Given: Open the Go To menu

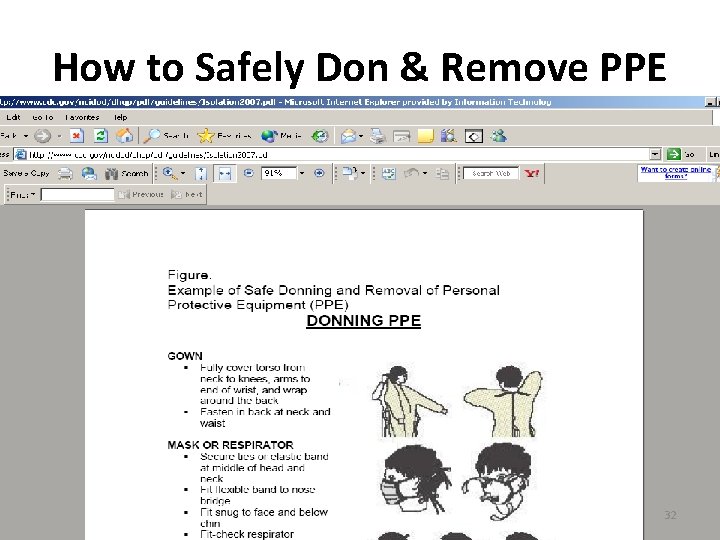Looking at the screenshot, I should [x=43, y=117].
